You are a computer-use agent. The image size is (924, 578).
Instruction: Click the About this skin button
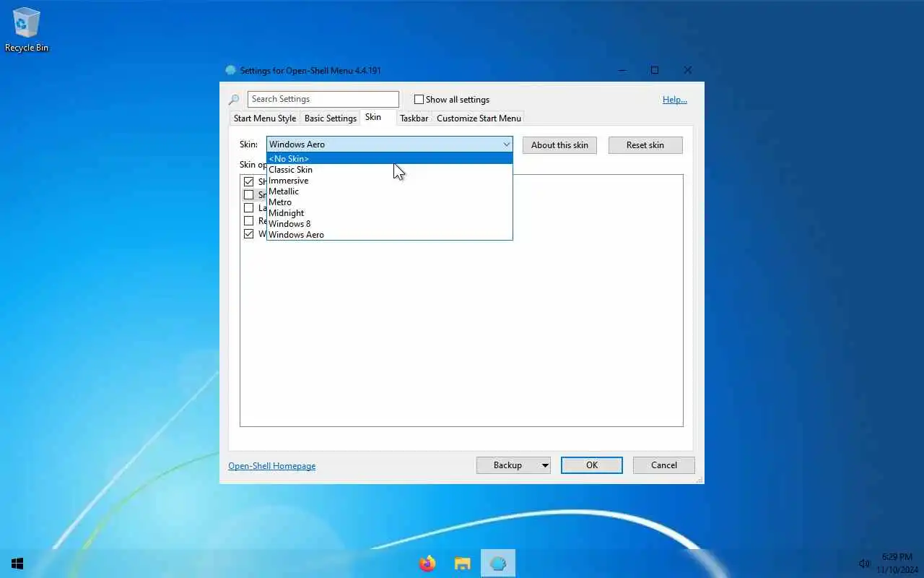tap(559, 144)
